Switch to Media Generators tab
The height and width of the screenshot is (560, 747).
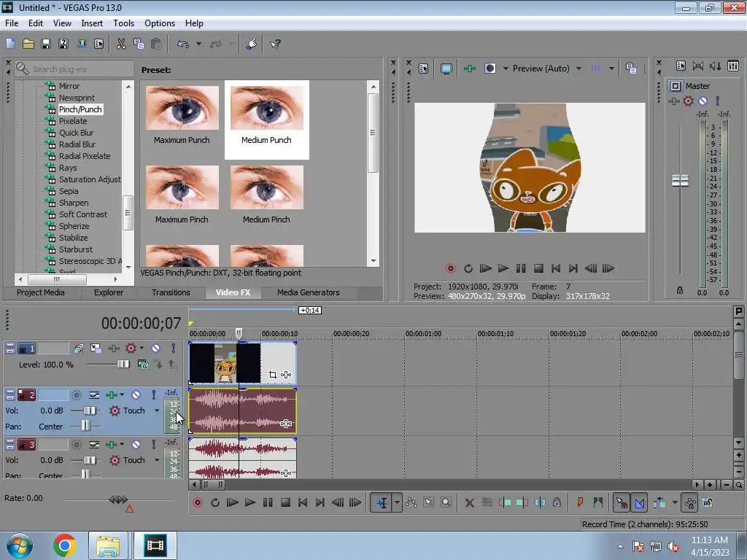point(309,292)
